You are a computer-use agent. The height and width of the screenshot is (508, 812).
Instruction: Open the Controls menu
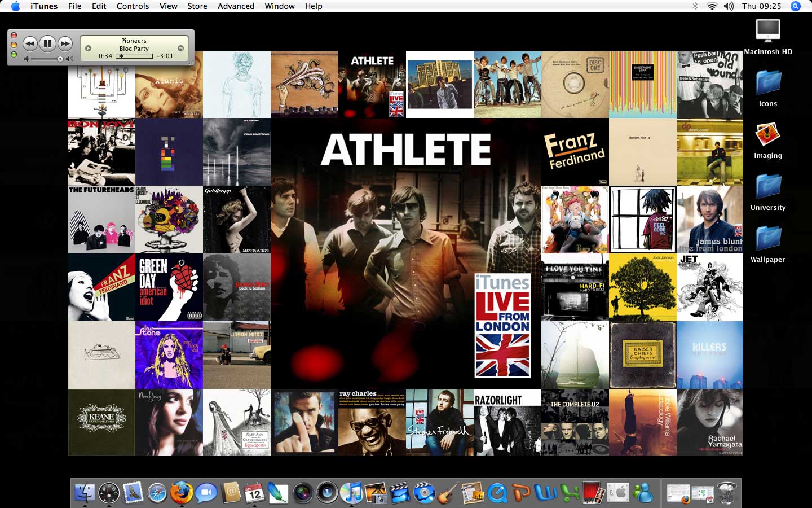133,6
